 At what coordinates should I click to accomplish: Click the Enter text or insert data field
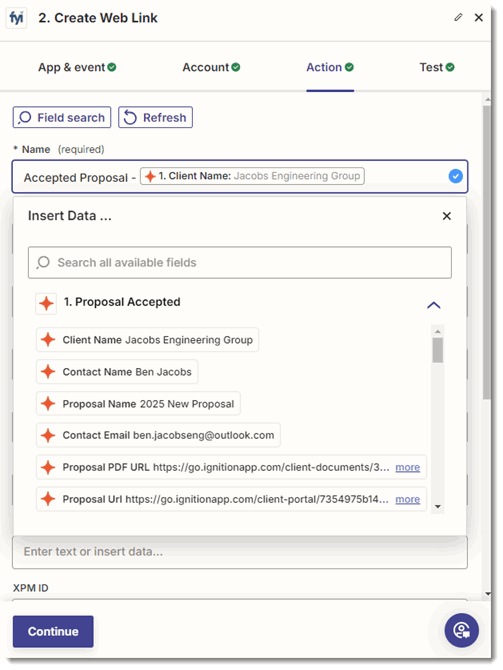coord(240,552)
